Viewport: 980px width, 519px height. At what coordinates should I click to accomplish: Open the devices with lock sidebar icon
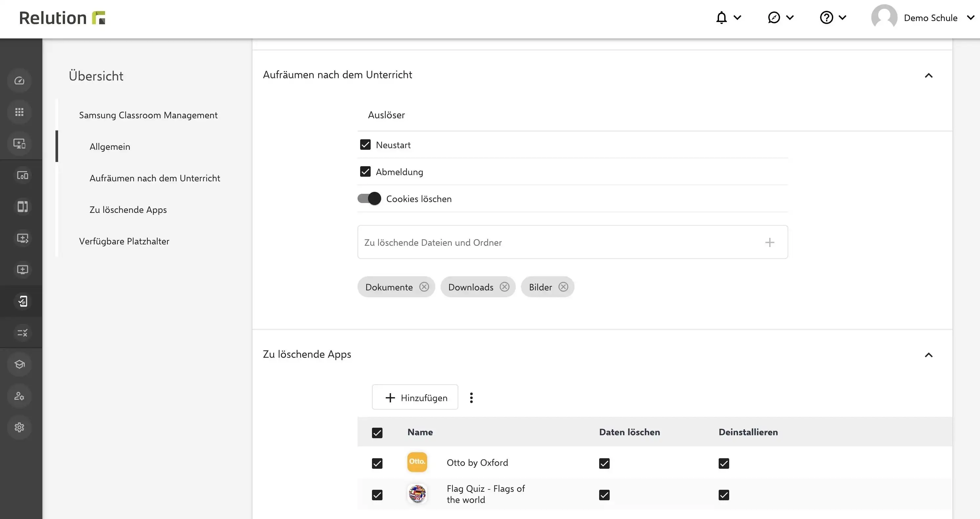[22, 175]
